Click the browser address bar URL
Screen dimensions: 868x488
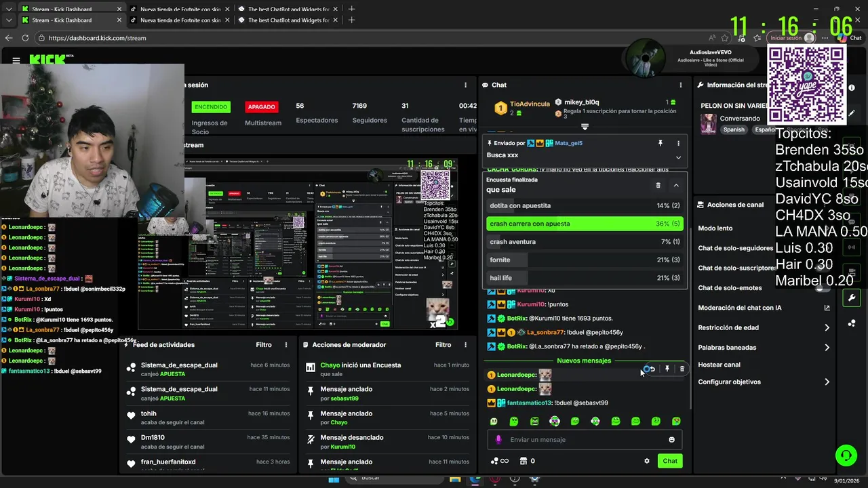tap(98, 38)
